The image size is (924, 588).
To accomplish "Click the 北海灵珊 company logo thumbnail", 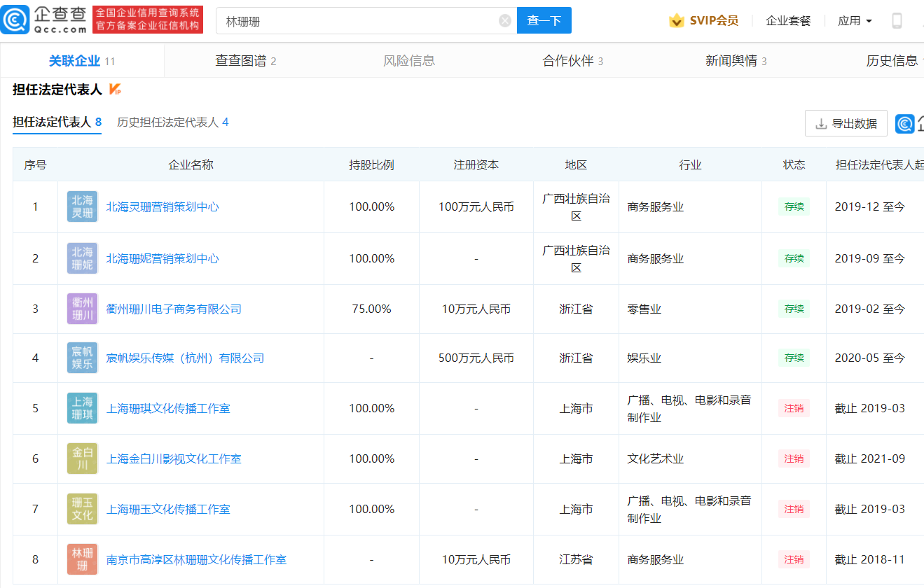I will (x=83, y=206).
